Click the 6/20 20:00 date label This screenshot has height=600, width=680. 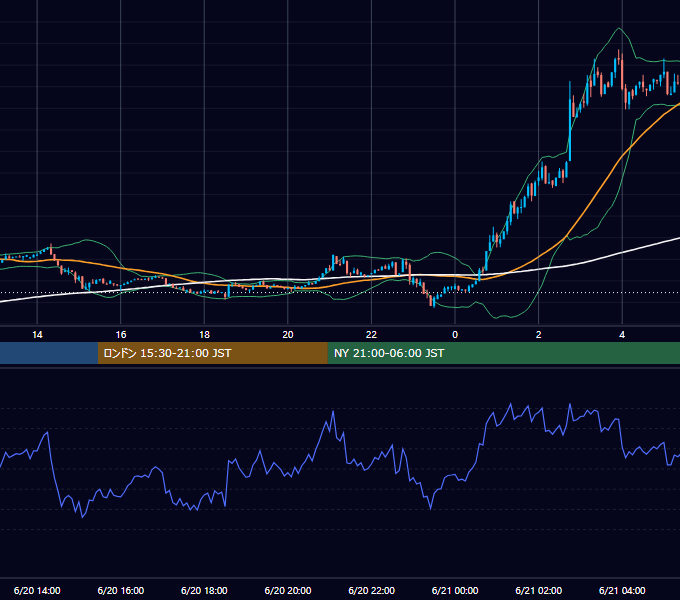pos(288,590)
